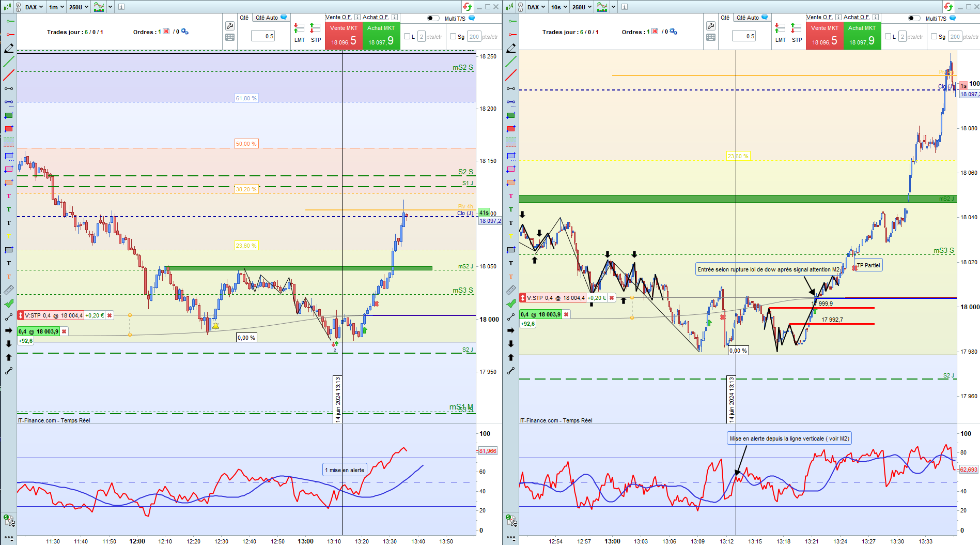980x545 pixels.
Task: Select the green trend line tool in the left chart
Action: coord(9,62)
